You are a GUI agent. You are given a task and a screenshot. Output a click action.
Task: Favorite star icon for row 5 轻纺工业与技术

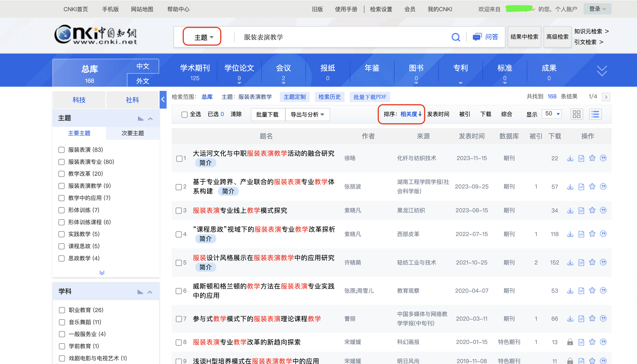[x=592, y=262]
